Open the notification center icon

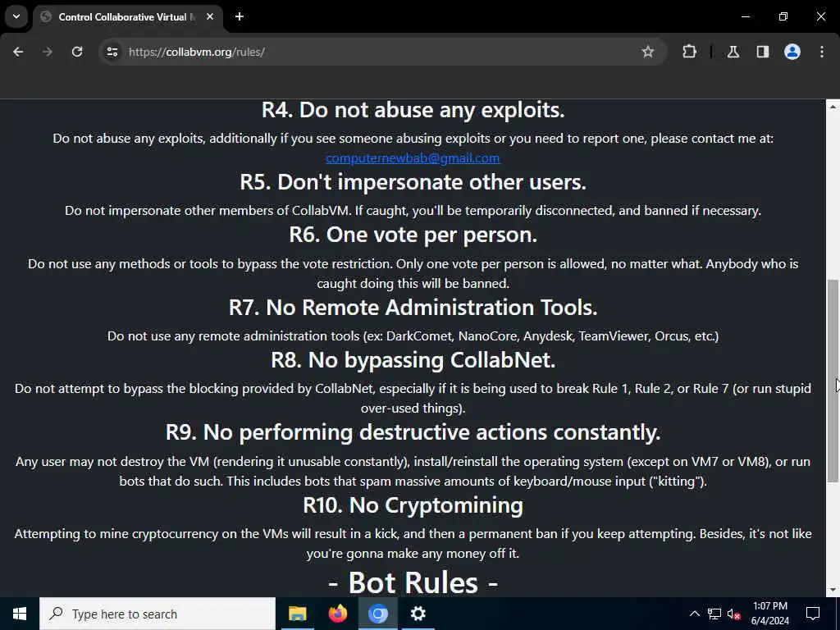[813, 614]
